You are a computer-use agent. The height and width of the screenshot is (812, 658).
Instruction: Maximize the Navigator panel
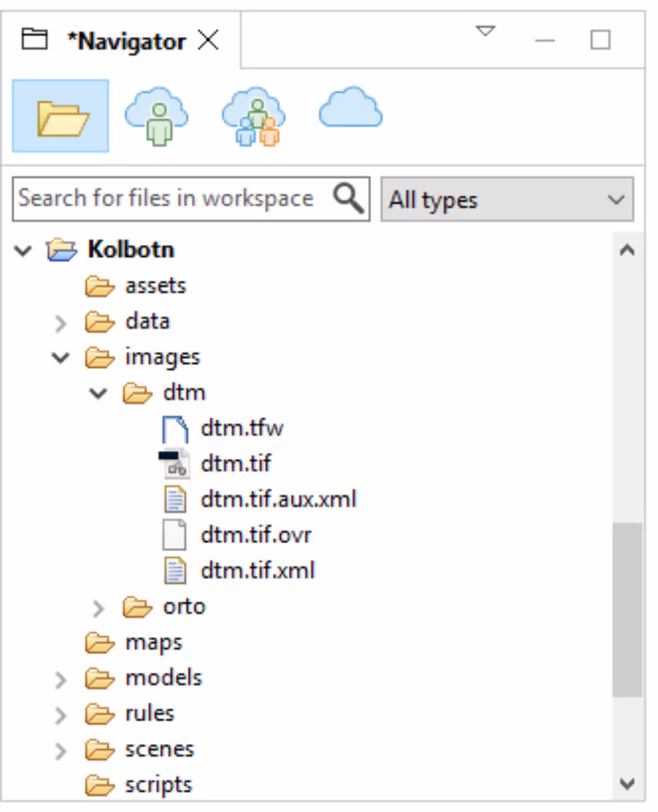pos(601,40)
